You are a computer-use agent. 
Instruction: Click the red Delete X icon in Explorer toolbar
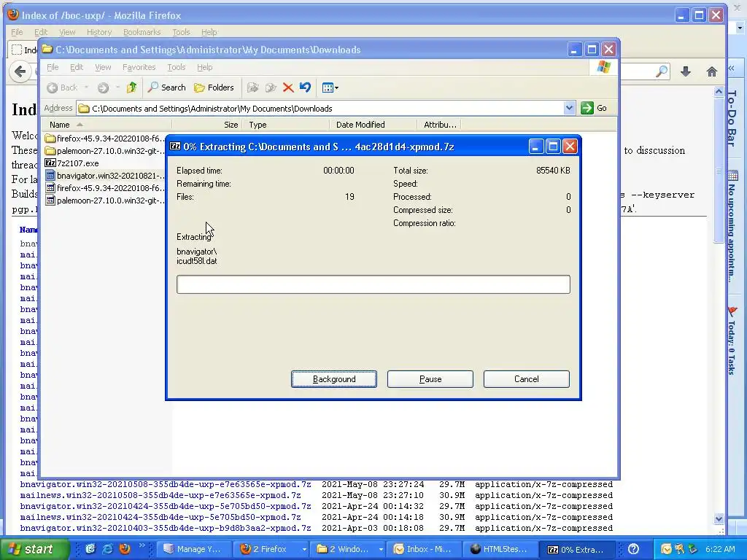click(287, 87)
